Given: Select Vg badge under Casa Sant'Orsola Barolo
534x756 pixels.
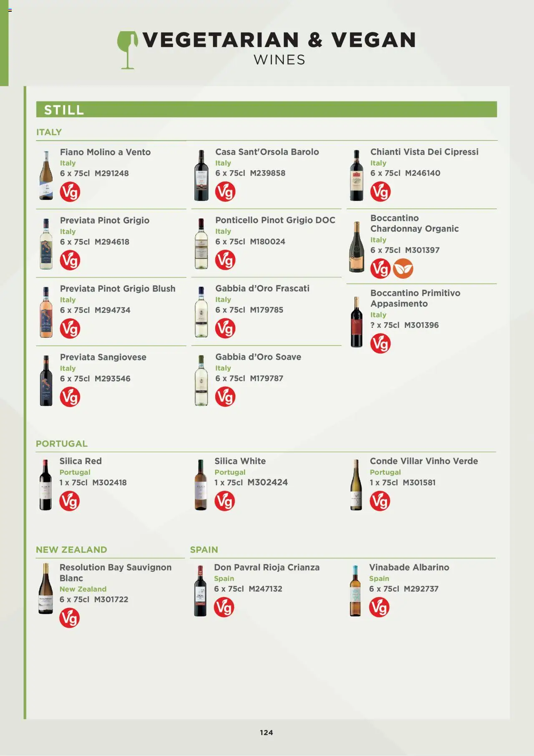Looking at the screenshot, I should [x=225, y=192].
